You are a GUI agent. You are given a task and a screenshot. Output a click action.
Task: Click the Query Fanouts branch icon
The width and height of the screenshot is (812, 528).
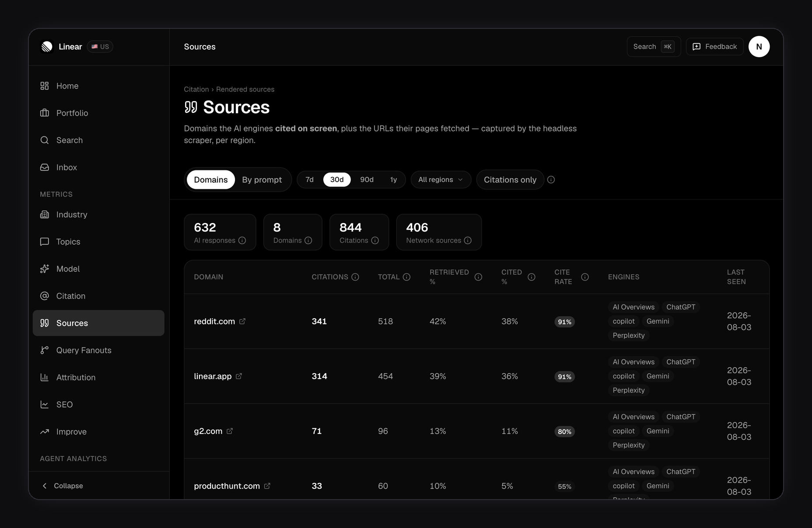[x=45, y=350]
